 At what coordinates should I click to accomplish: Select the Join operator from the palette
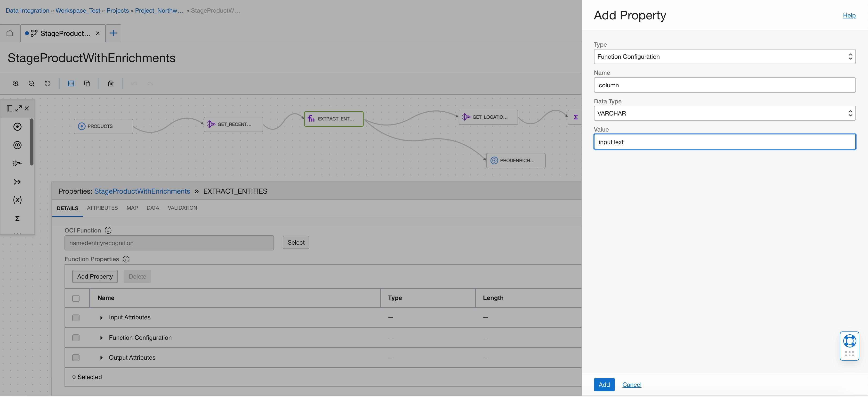17,182
